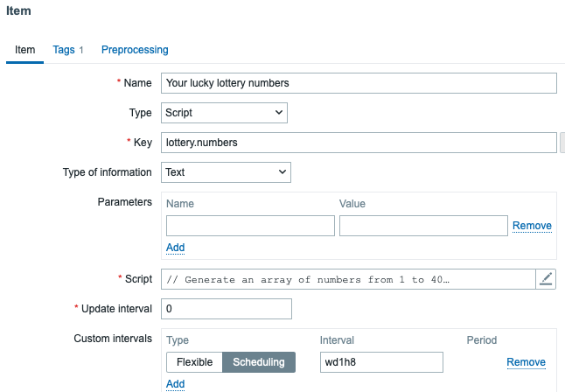Go to the Preprocessing tab
Screen dimensions: 565x392
coord(135,50)
